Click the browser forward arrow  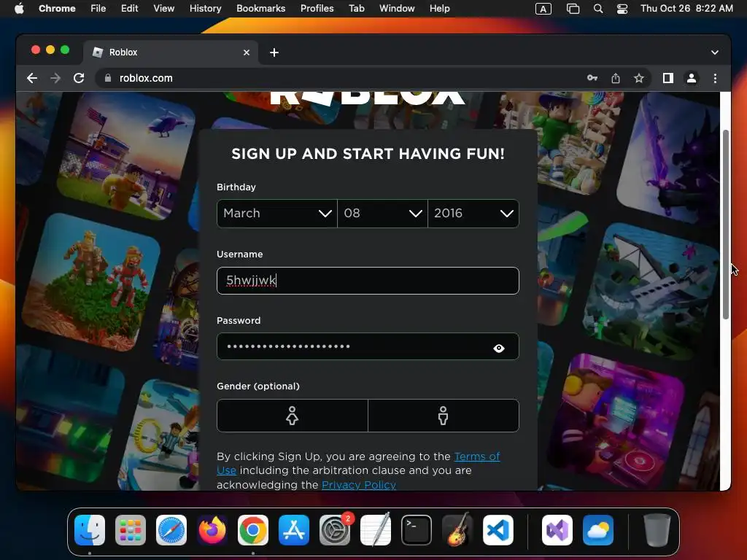click(x=55, y=78)
